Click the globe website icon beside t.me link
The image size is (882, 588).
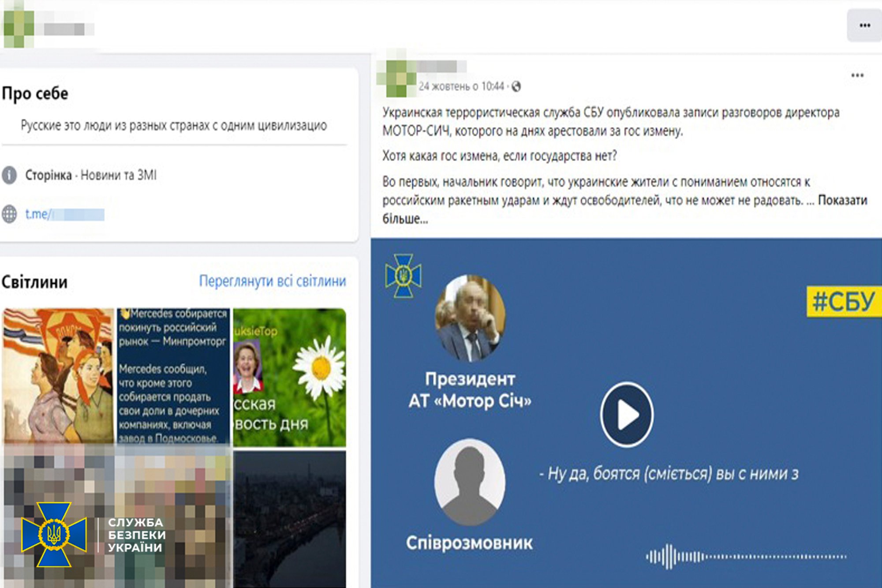(x=9, y=214)
